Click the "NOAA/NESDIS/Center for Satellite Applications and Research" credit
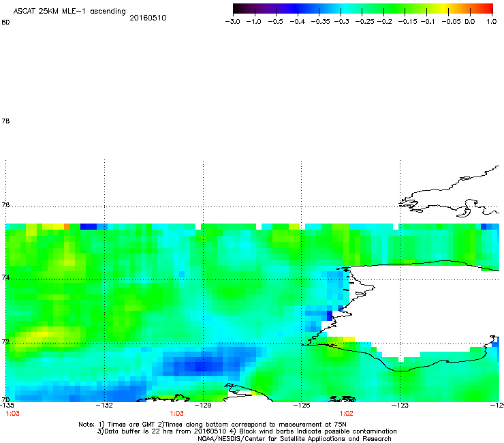This screenshot has height=443, width=504. [x=294, y=439]
